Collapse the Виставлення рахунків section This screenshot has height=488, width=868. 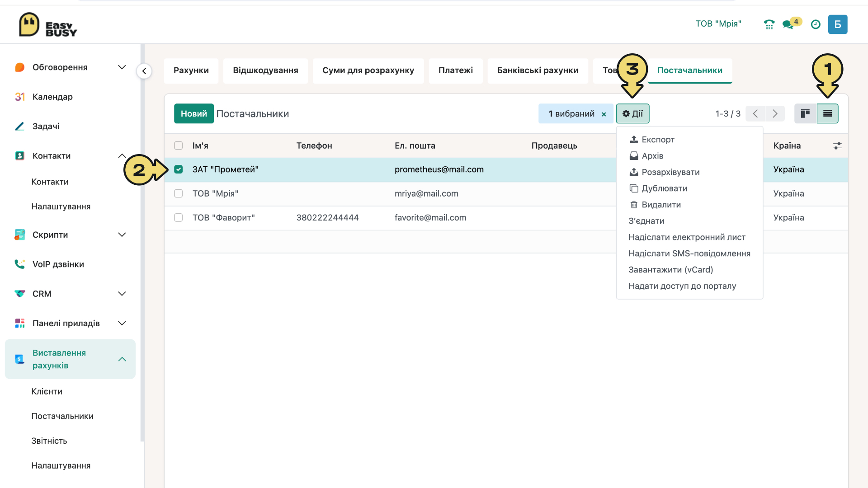tap(122, 359)
